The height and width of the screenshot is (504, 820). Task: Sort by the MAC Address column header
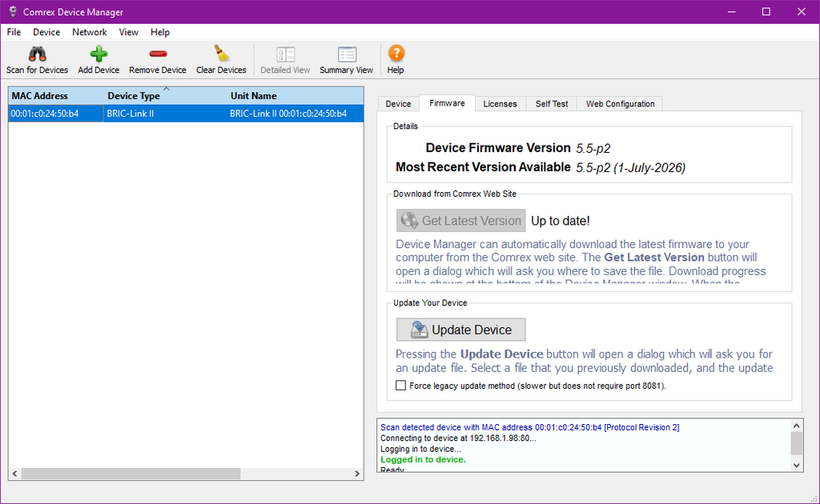point(56,96)
